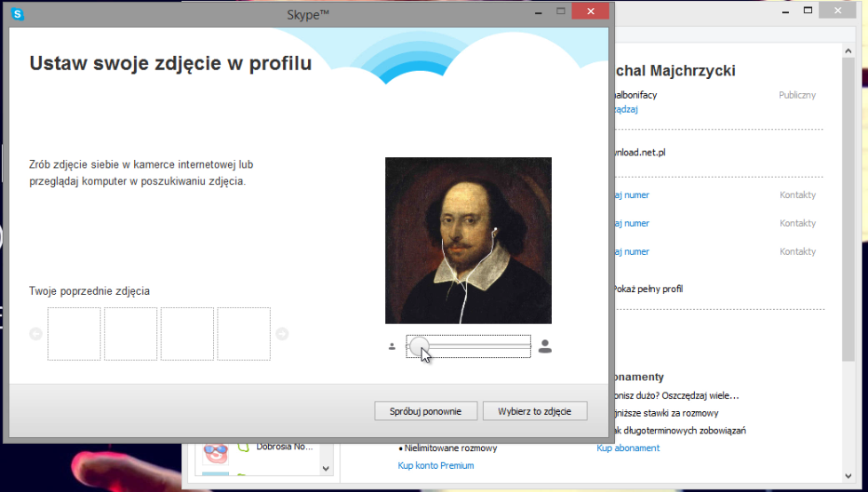
Task: Click 'Nielimitowane rozmowy' bullet text
Action: [x=451, y=448]
